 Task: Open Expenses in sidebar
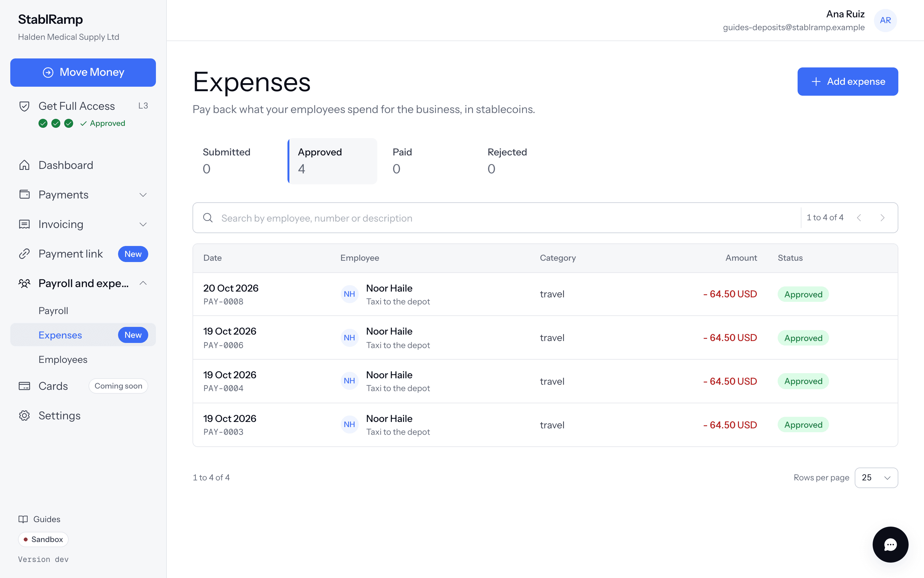(x=83, y=335)
